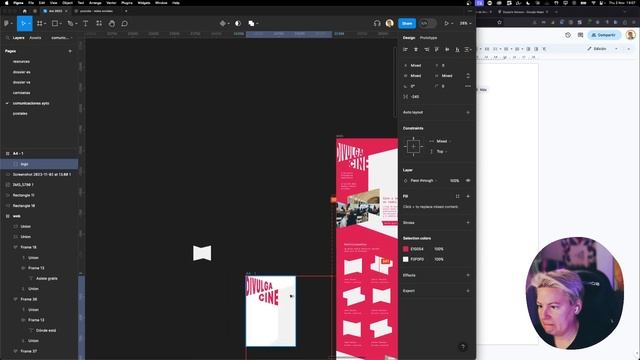This screenshot has width=640, height=360.
Task: Toggle constrain proportions lock
Action: tap(468, 76)
